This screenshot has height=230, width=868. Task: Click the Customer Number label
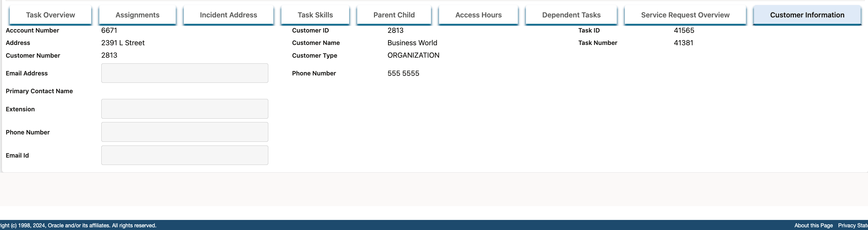point(33,56)
